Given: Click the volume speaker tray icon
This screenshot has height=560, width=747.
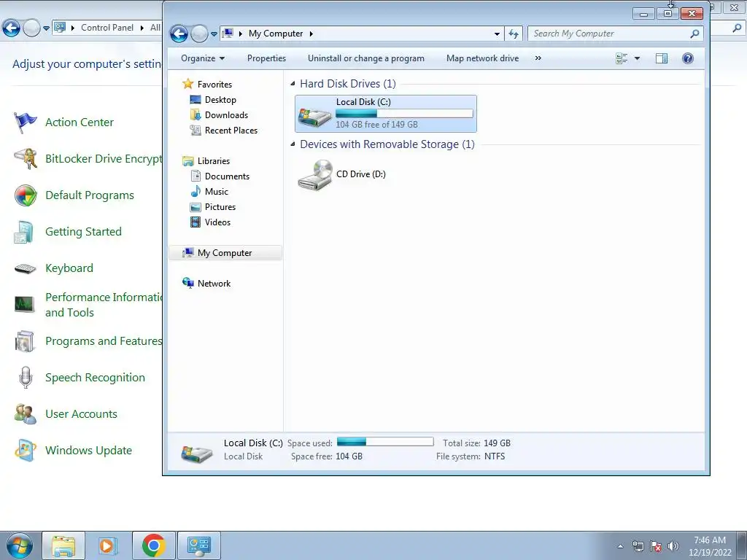Looking at the screenshot, I should click(x=673, y=546).
